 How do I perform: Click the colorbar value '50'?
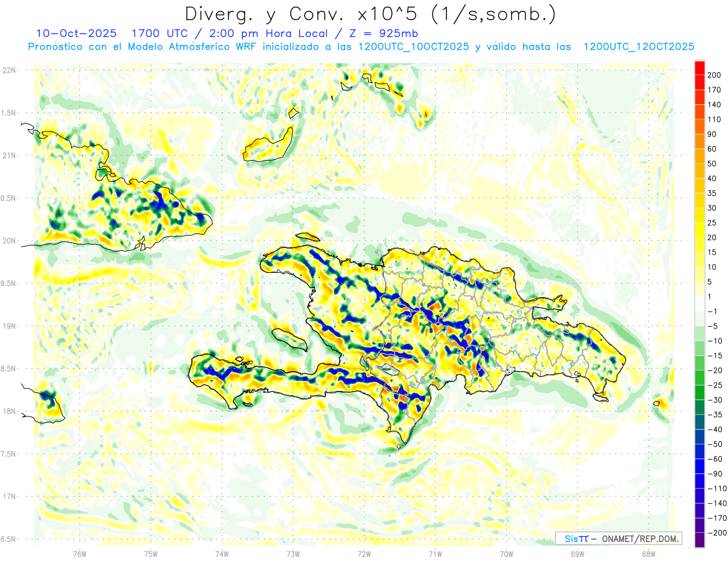click(713, 164)
